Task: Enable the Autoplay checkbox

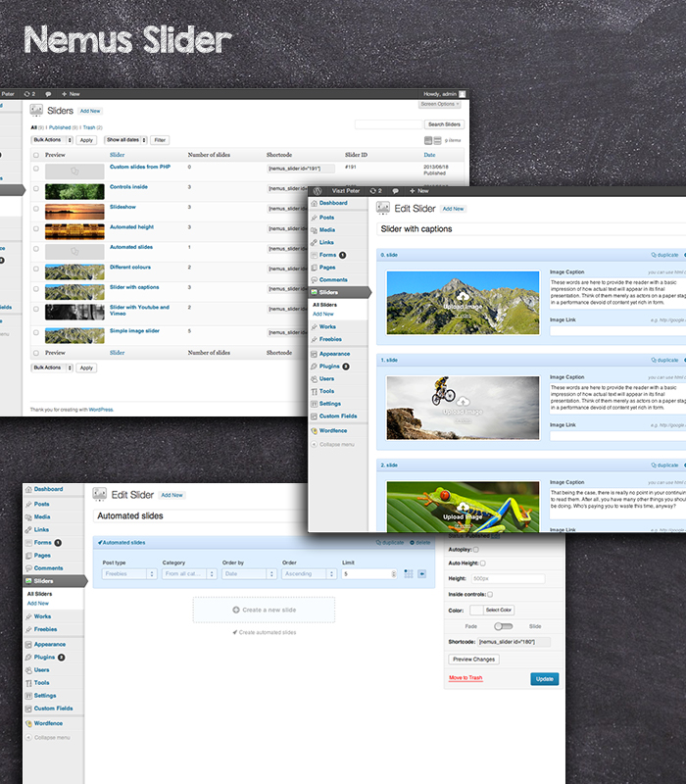Action: (x=476, y=550)
